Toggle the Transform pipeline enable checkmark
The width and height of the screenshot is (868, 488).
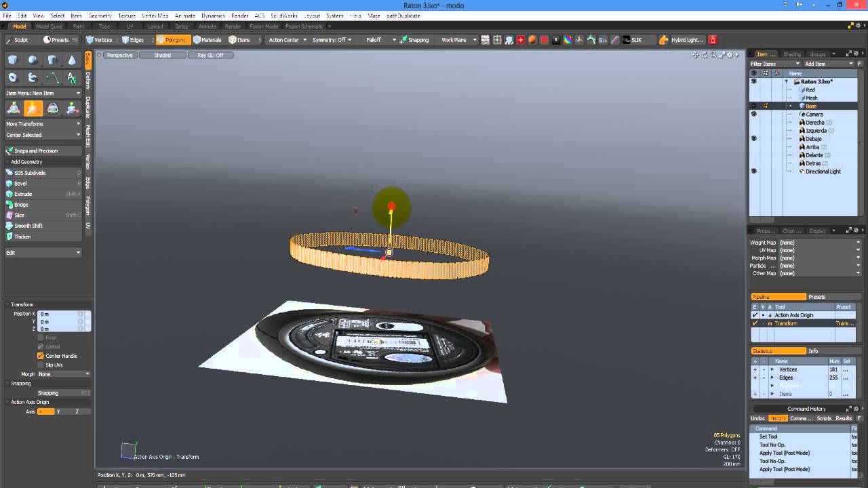point(755,323)
